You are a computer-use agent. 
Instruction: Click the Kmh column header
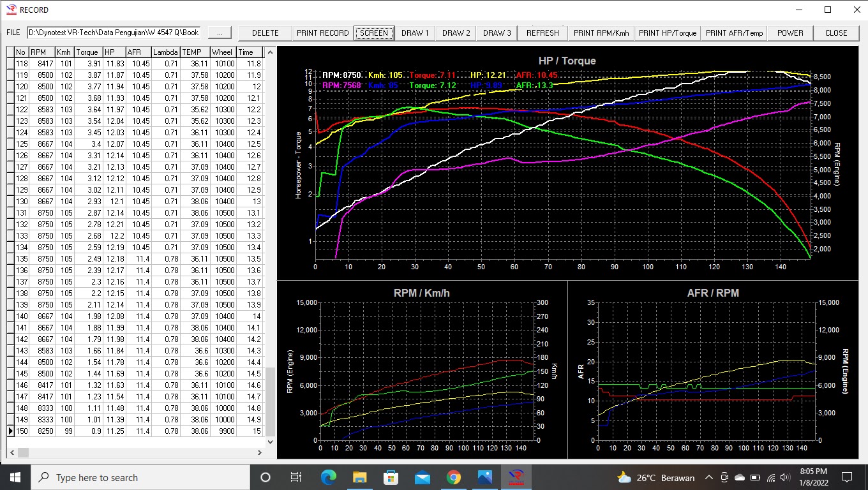(64, 52)
